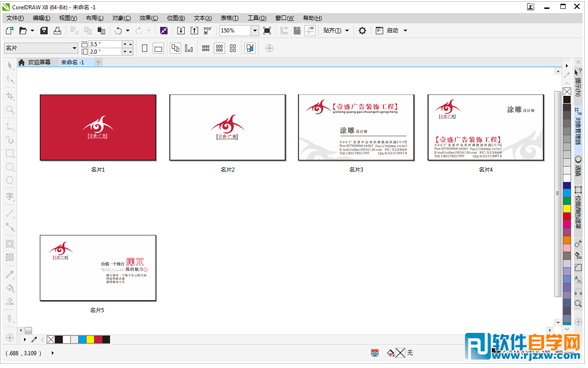Expand the color palette flyout arrow at top
This screenshot has height=368, width=588.
(567, 66)
